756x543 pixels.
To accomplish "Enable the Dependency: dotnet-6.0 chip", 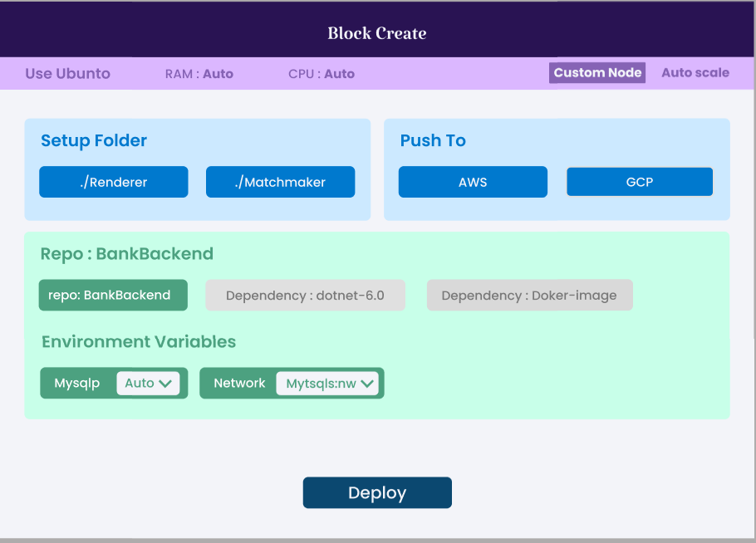I will (x=305, y=295).
